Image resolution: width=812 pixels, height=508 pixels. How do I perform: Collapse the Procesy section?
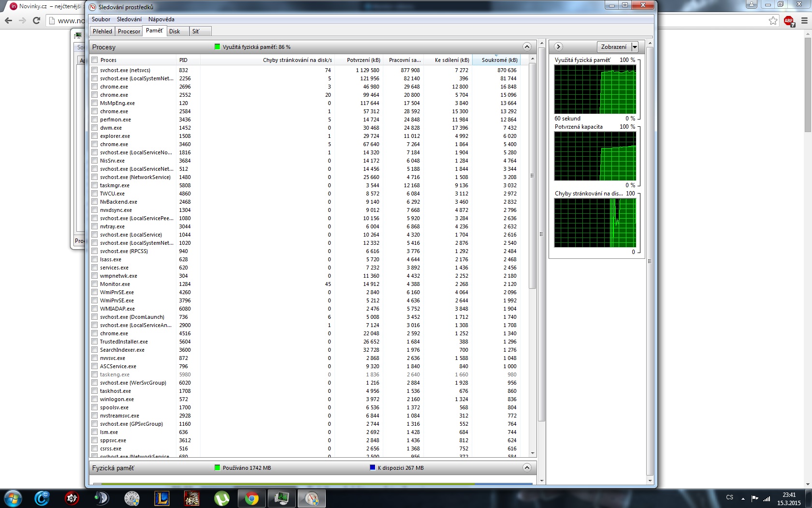click(x=527, y=47)
